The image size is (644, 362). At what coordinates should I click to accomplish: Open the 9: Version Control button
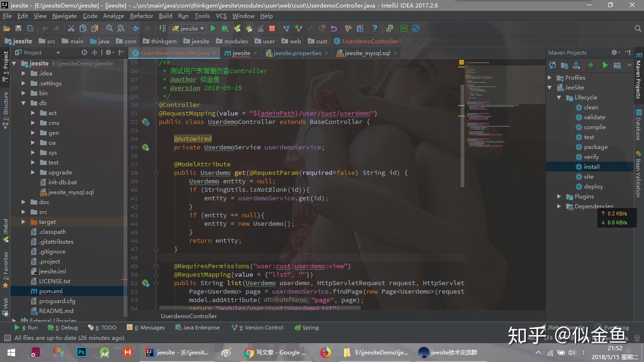click(257, 328)
